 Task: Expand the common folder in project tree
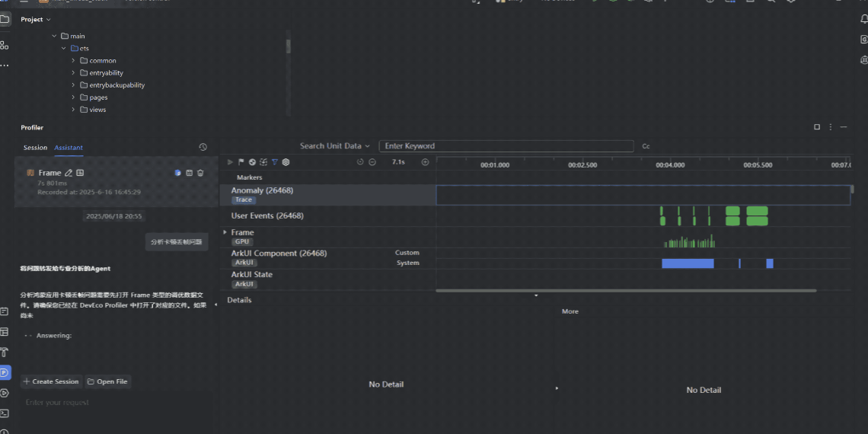74,61
